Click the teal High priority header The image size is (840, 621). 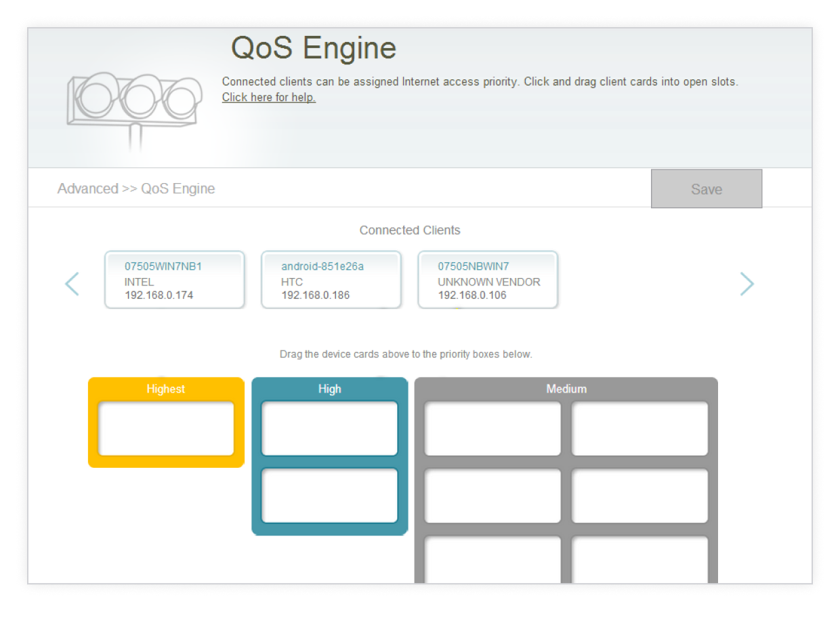pos(329,388)
